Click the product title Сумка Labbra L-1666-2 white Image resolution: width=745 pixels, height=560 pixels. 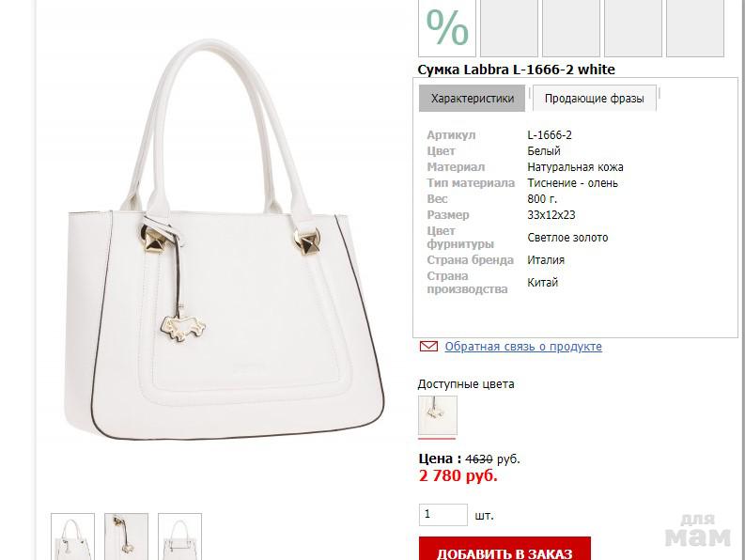517,70
